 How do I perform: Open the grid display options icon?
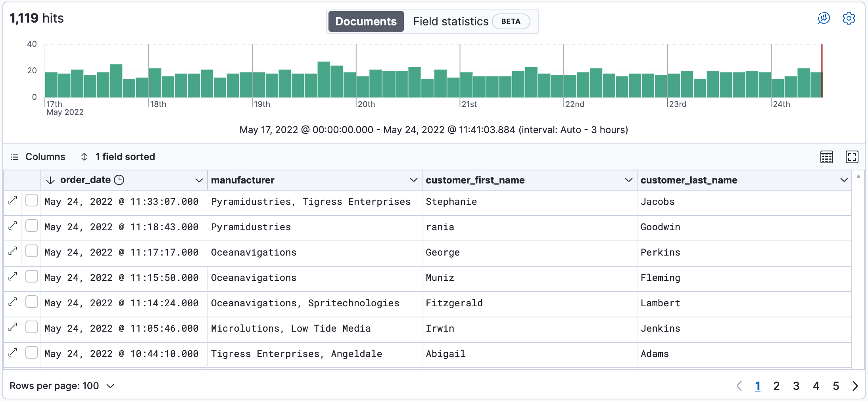827,157
